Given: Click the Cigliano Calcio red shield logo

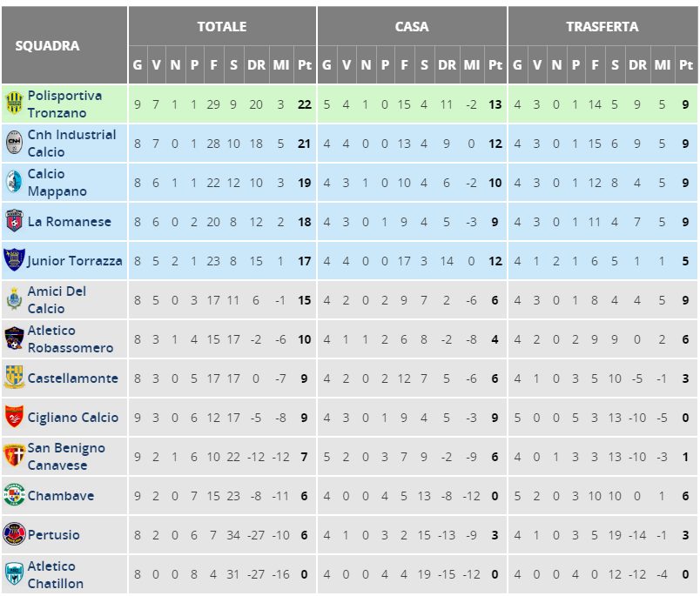Looking at the screenshot, I should [14, 417].
